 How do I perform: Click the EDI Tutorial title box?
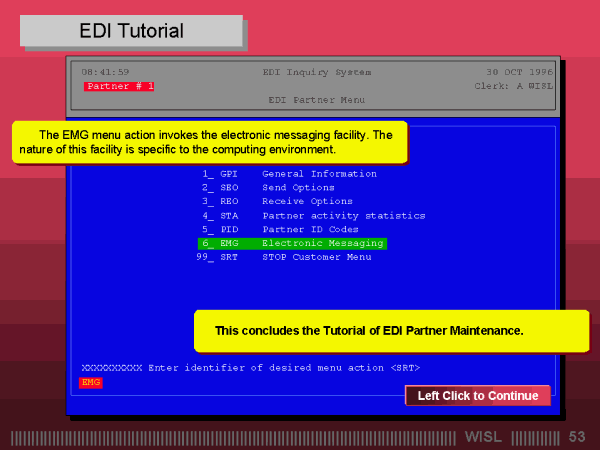pos(131,31)
